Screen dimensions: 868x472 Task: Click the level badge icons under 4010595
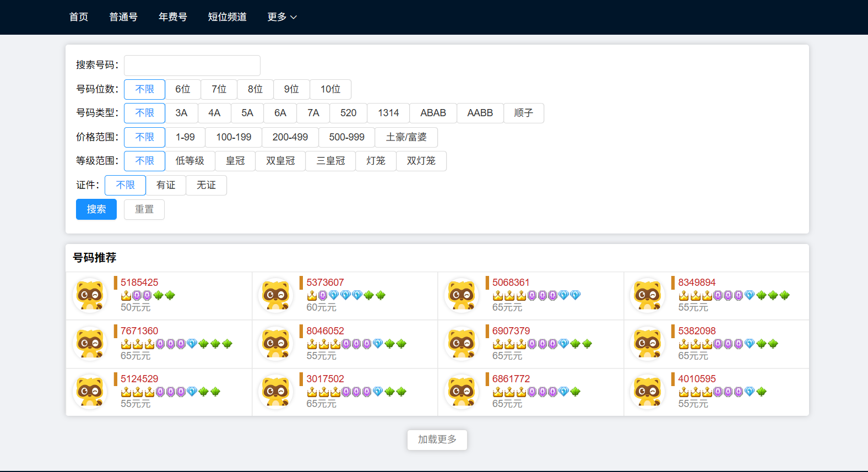pos(723,392)
